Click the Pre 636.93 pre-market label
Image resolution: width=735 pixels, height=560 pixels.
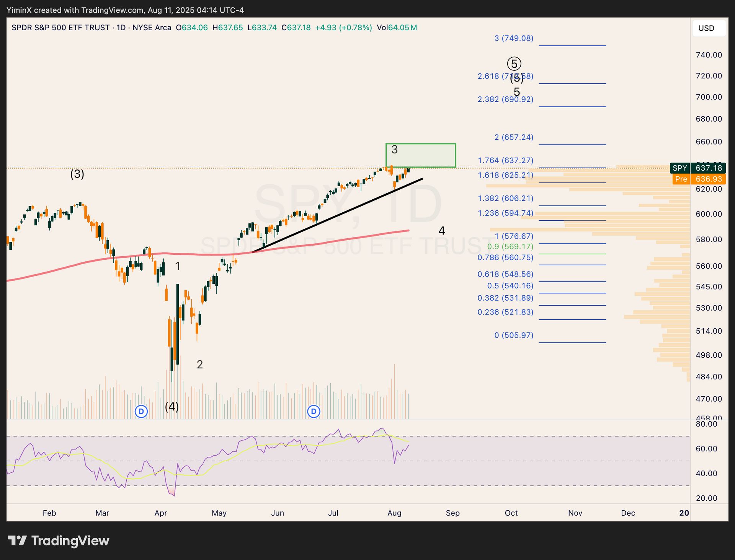[699, 179]
